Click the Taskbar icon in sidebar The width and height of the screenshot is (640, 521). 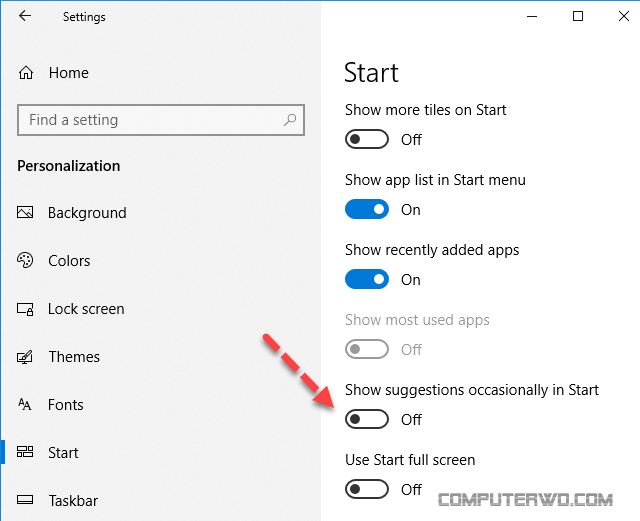25,499
